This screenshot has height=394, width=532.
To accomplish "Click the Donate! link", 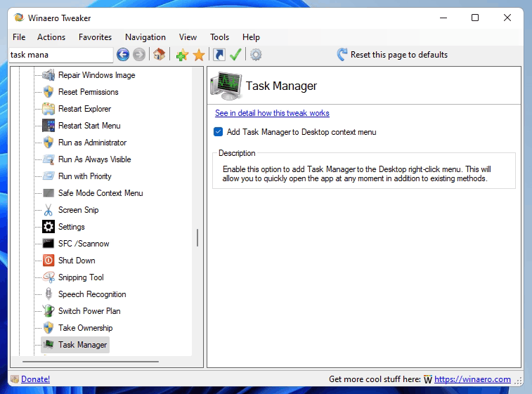I will click(35, 379).
